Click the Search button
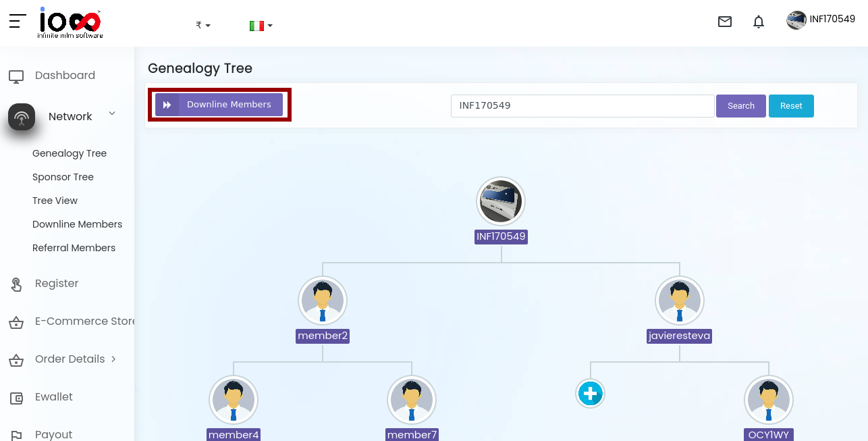 [741, 106]
